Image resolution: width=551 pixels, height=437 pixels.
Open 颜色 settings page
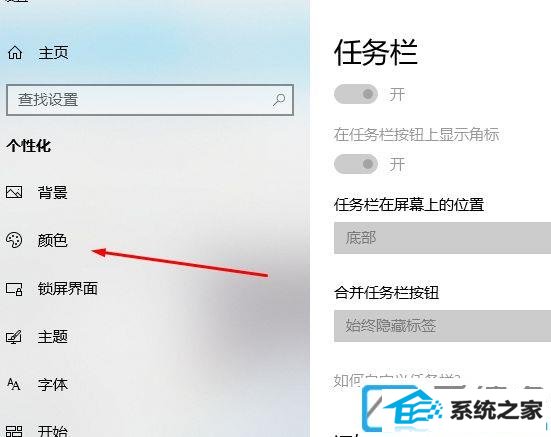[53, 240]
